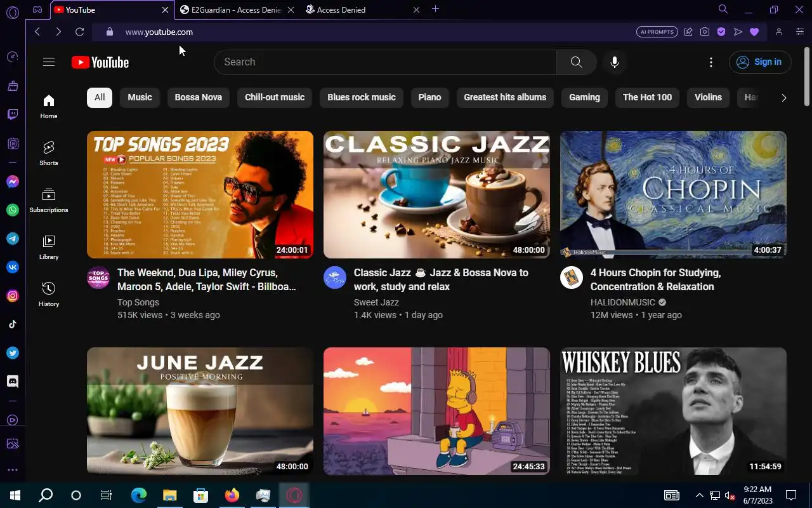Click the address bar URL

159,32
